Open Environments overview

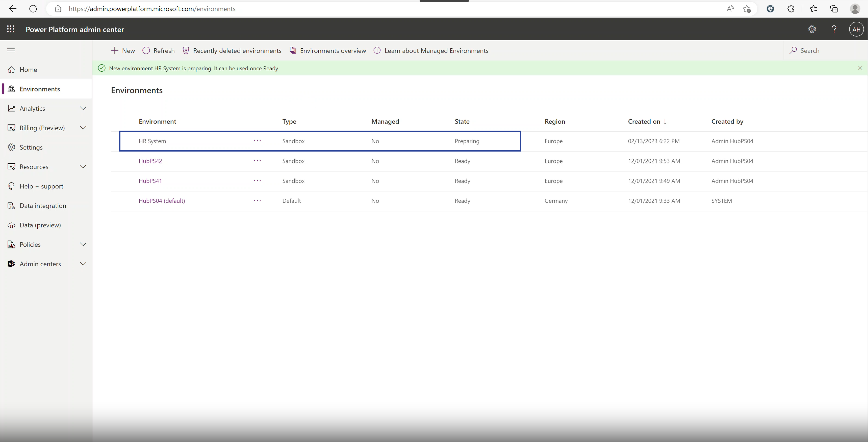pos(328,50)
